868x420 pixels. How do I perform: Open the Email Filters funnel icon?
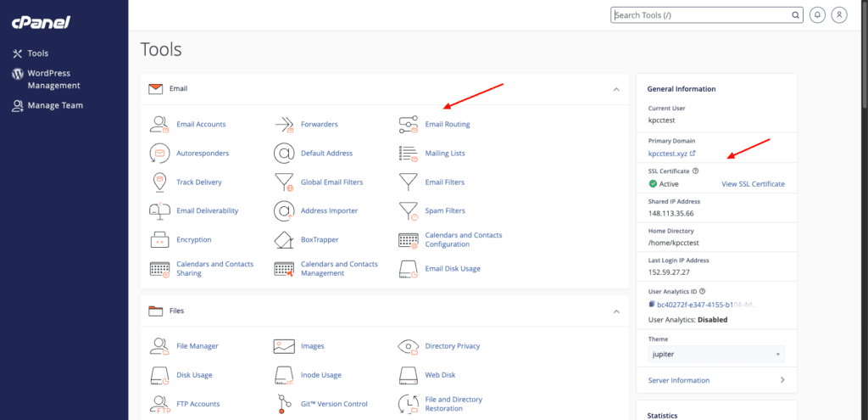click(408, 182)
